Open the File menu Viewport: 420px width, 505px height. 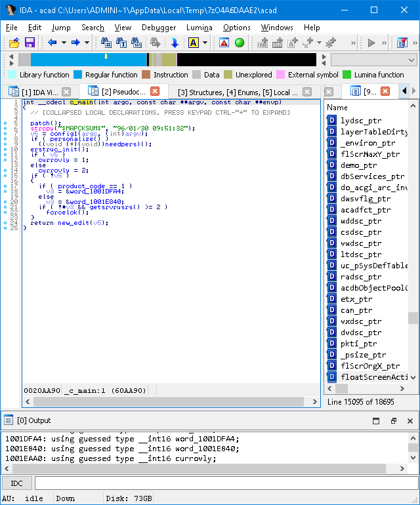pos(12,28)
